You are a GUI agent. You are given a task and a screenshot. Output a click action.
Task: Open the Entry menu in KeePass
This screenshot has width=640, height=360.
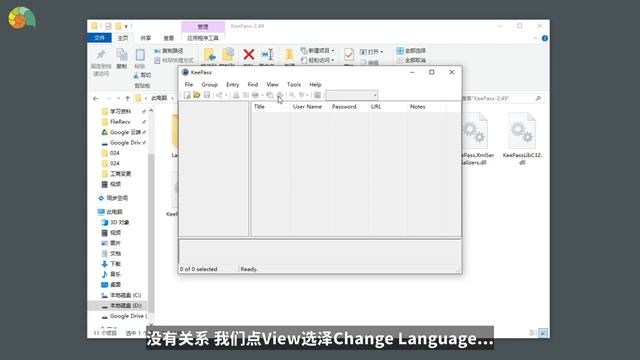[x=233, y=84]
